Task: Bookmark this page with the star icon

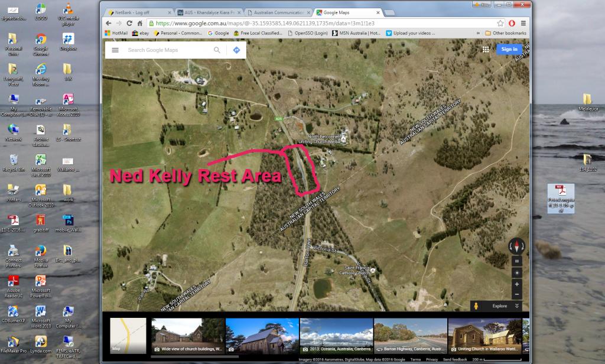Action: click(x=500, y=24)
